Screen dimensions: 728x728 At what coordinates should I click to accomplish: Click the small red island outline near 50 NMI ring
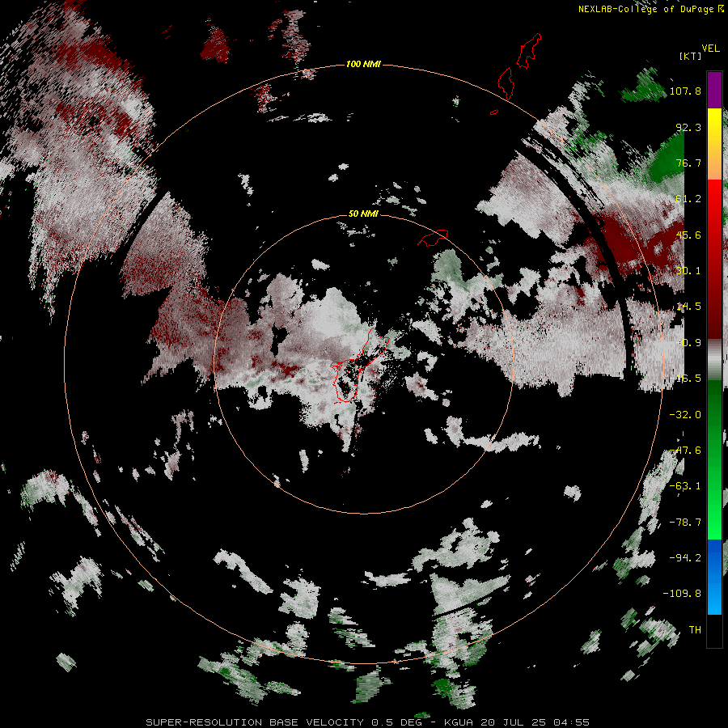pyautogui.click(x=433, y=238)
